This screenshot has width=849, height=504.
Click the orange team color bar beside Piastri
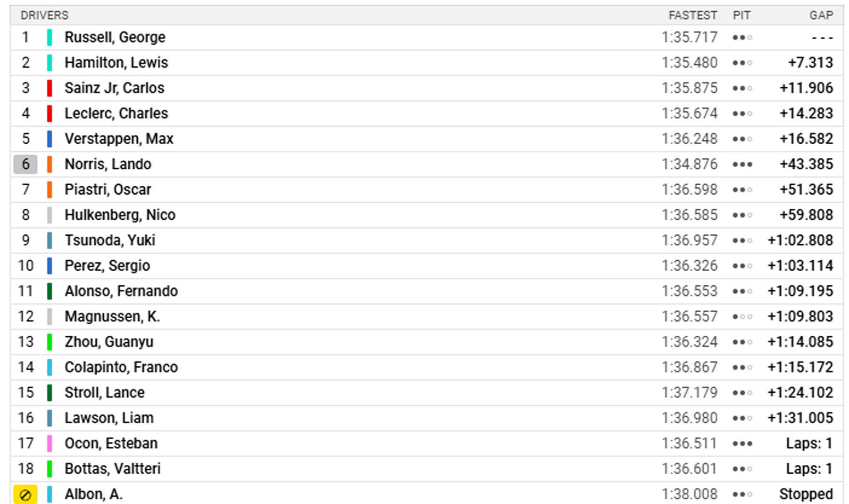pyautogui.click(x=50, y=190)
